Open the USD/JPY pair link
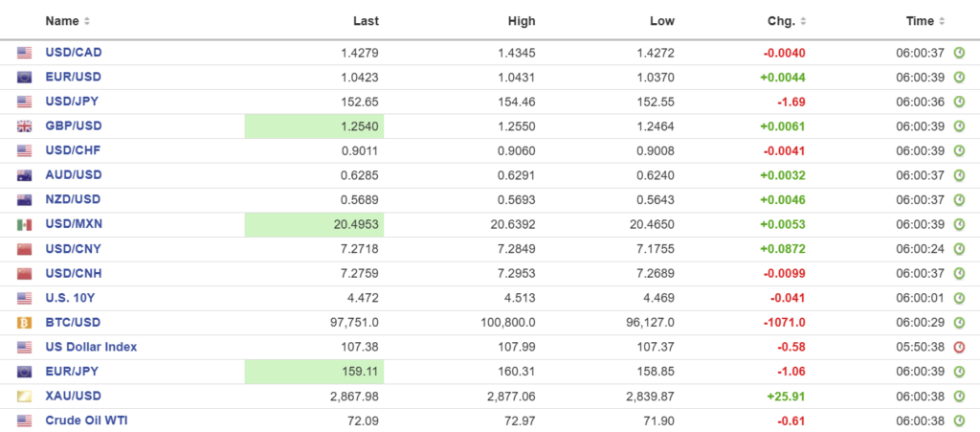The width and height of the screenshot is (980, 432). (73, 102)
